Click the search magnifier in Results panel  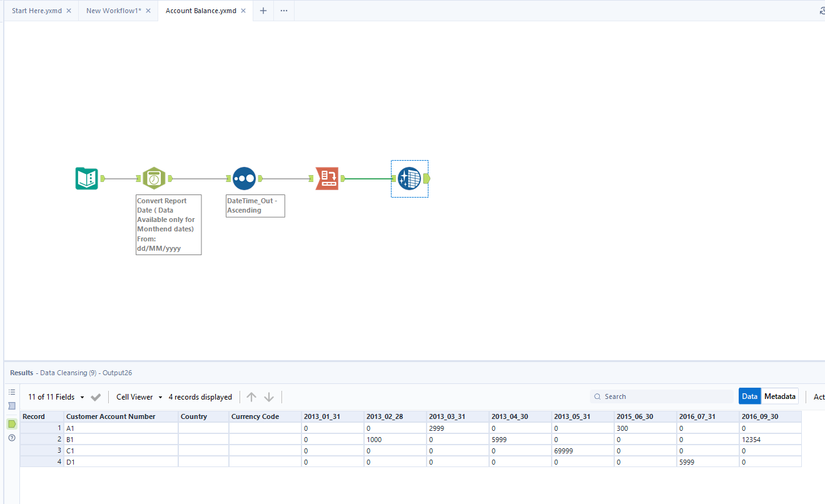[599, 396]
